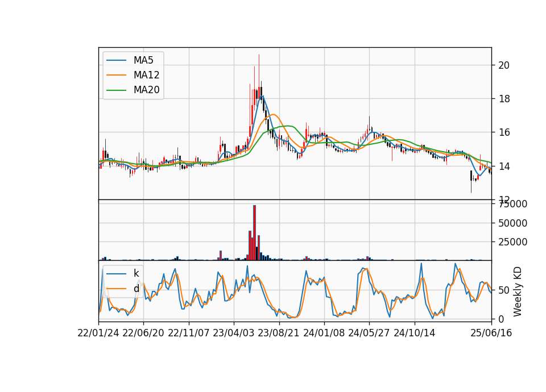546x392 pixels.
Task: Click the MA20 legend label
Action: 146,90
